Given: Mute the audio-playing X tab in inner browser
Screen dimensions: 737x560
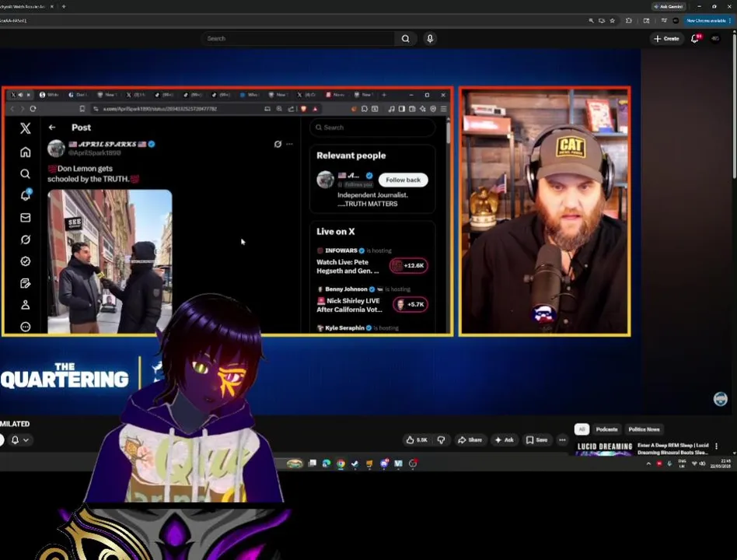Looking at the screenshot, I should point(21,95).
